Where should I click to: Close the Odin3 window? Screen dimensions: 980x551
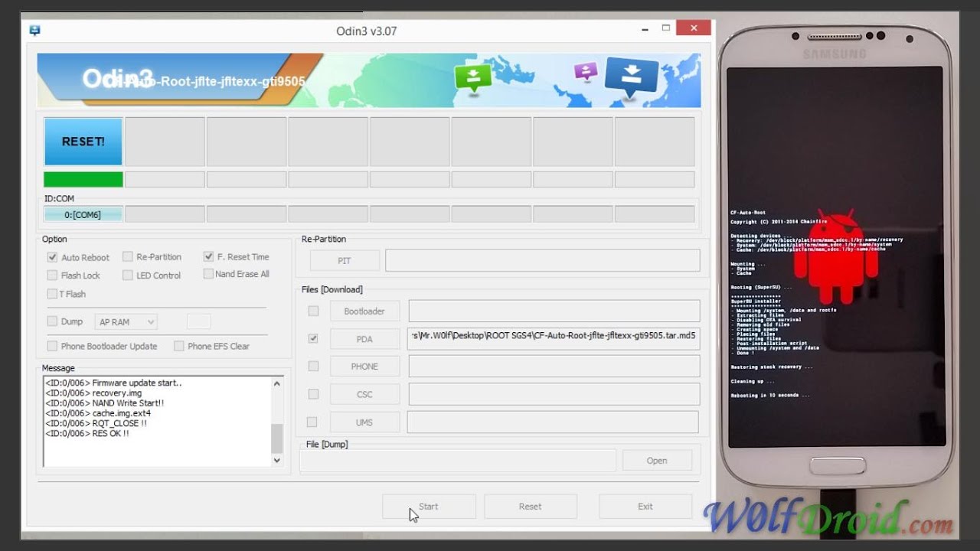694,28
